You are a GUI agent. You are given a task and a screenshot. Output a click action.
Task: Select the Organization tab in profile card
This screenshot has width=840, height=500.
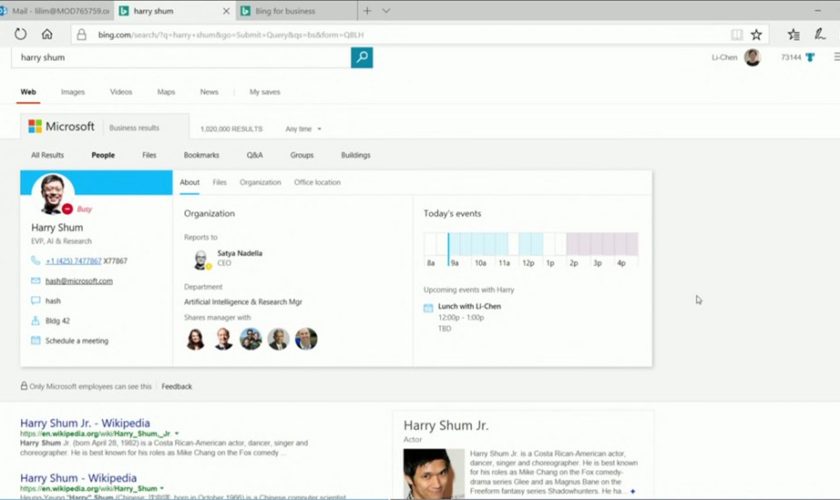pos(260,183)
